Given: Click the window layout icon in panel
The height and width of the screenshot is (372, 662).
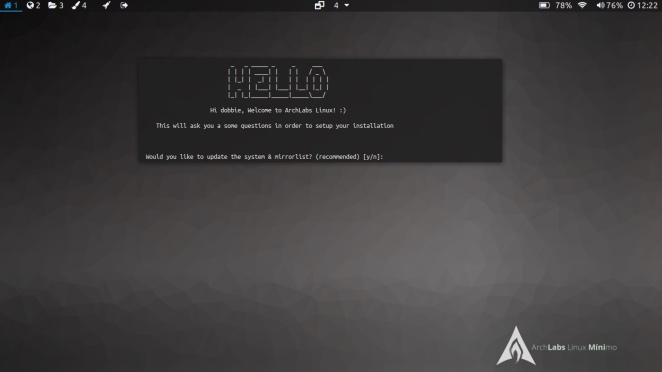Looking at the screenshot, I should pyautogui.click(x=320, y=5).
